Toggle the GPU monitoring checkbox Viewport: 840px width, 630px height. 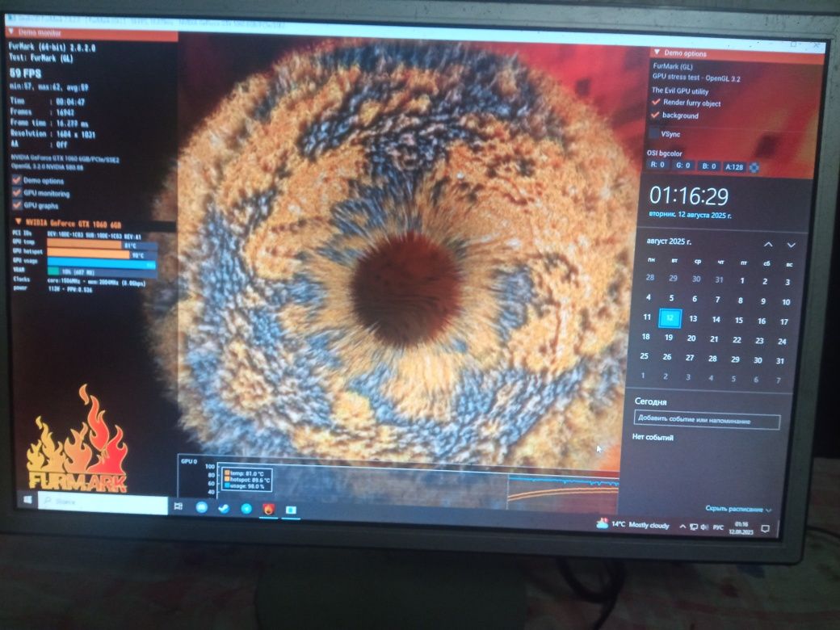pos(17,192)
